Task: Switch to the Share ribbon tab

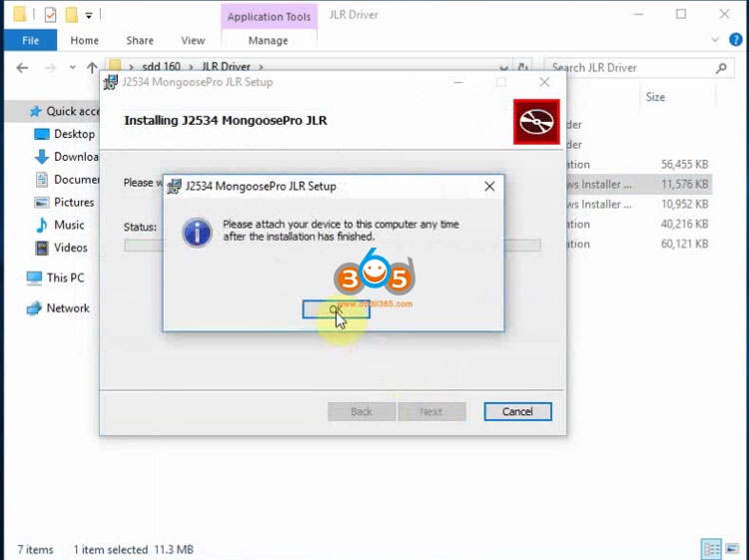Action: 140,41
